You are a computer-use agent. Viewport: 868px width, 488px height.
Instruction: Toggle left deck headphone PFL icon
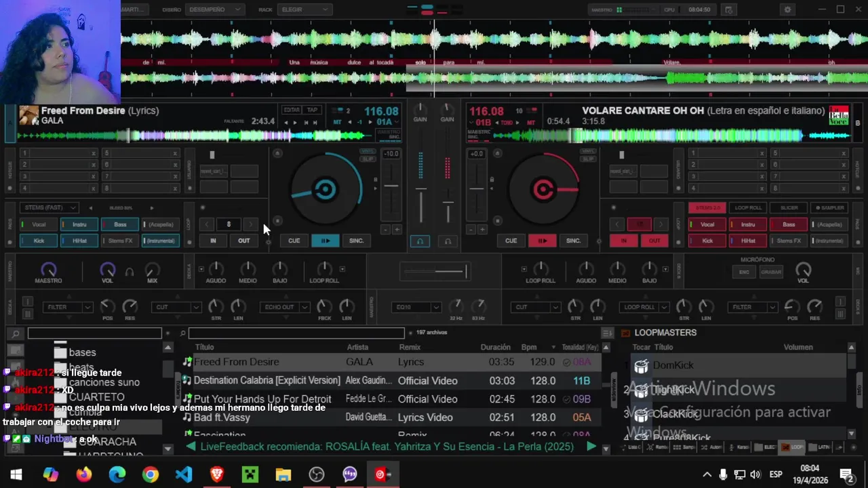tap(420, 241)
